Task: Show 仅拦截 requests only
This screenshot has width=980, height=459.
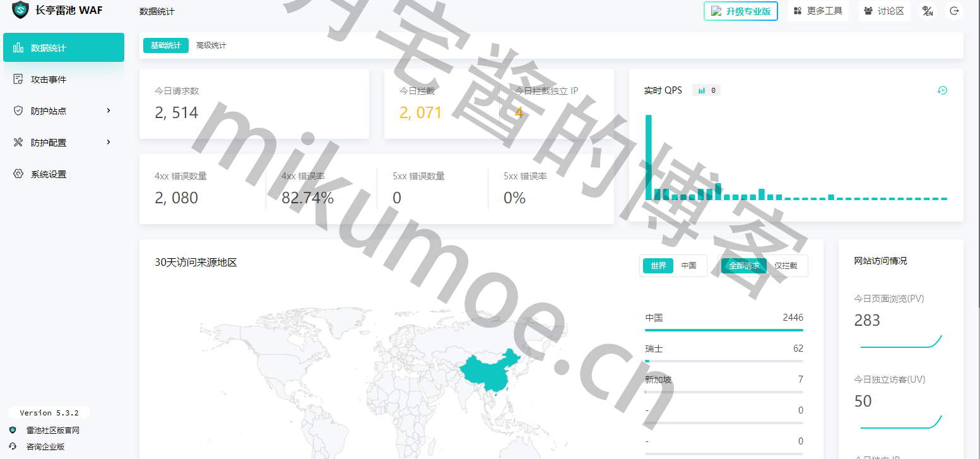Action: point(786,266)
